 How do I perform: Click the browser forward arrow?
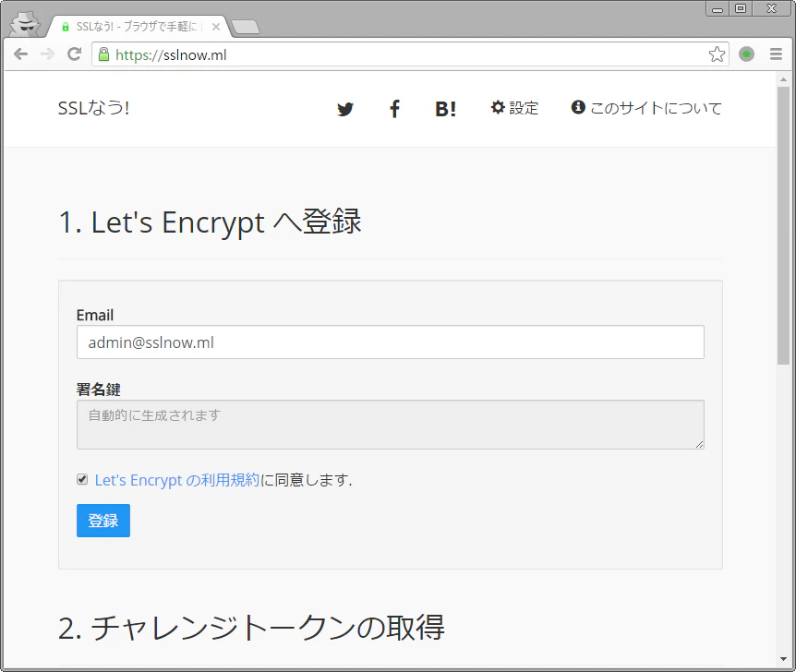tap(47, 54)
